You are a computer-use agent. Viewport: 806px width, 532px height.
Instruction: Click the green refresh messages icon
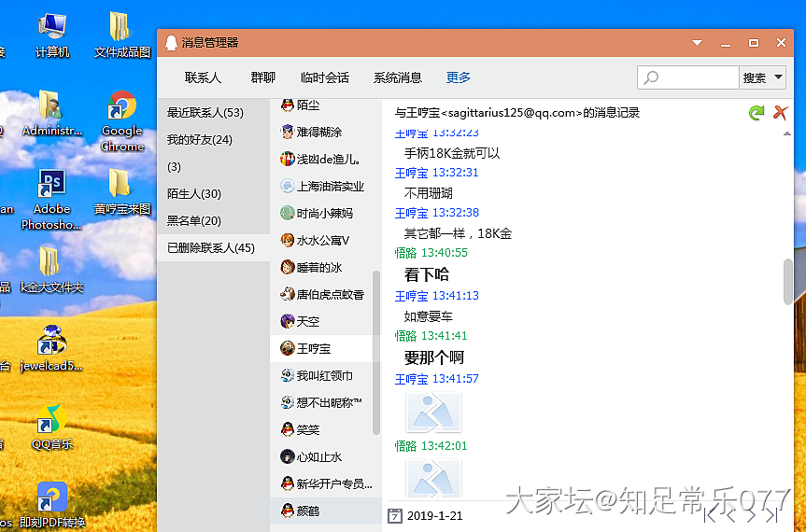757,113
